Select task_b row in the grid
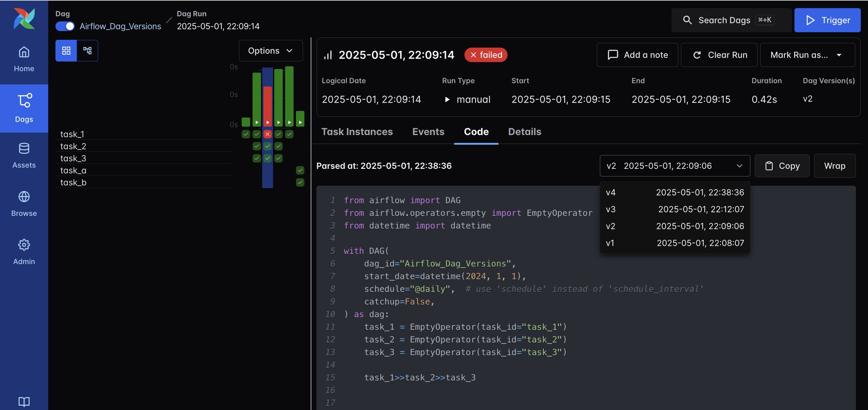 click(x=144, y=182)
